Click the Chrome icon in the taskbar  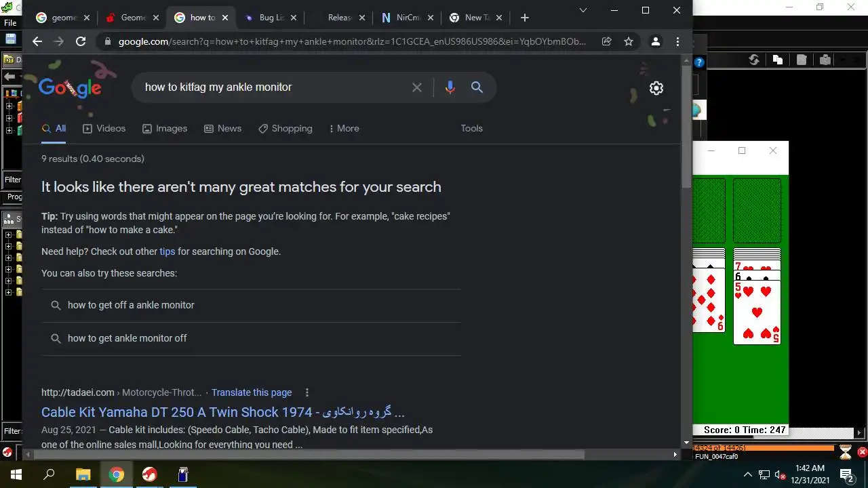click(x=116, y=474)
